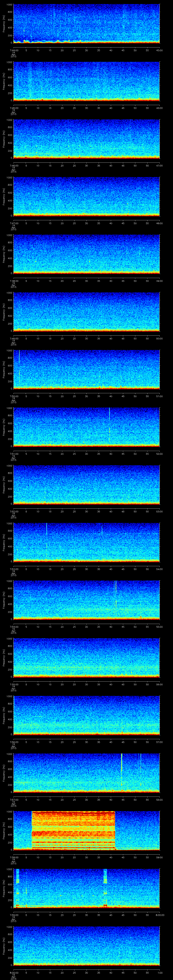Click the "Frequency (Hz)" axis label of the 7:58:00 panel
This screenshot has width=173, height=980.
[4, 831]
